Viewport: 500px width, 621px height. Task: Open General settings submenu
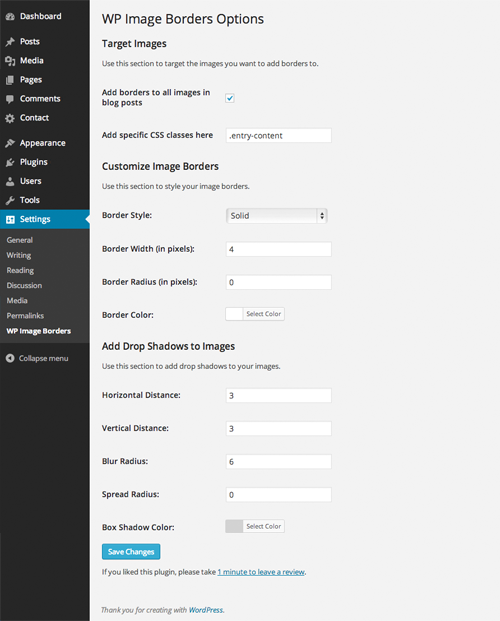tap(20, 240)
